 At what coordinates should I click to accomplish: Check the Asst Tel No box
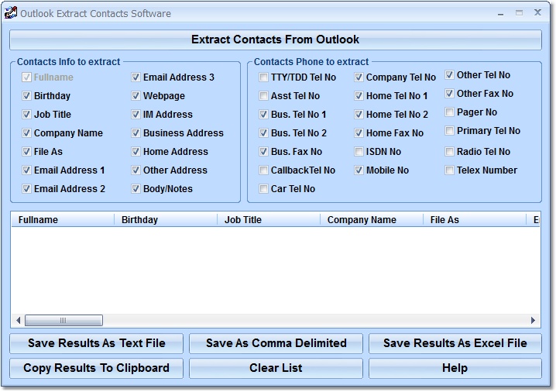(x=263, y=96)
